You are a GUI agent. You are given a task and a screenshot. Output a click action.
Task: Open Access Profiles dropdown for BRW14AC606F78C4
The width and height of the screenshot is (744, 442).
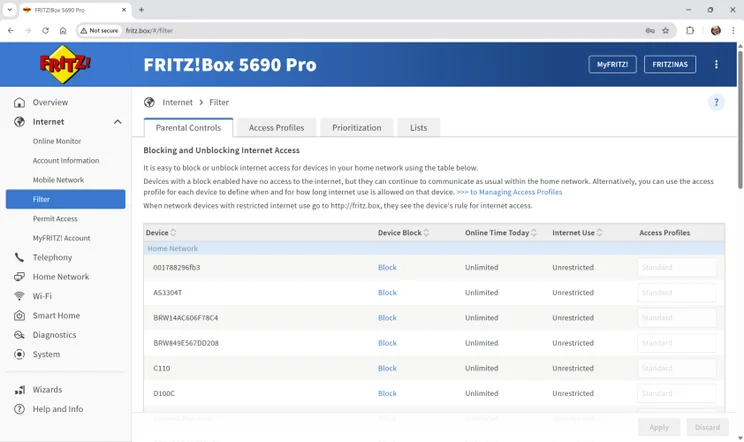click(677, 318)
